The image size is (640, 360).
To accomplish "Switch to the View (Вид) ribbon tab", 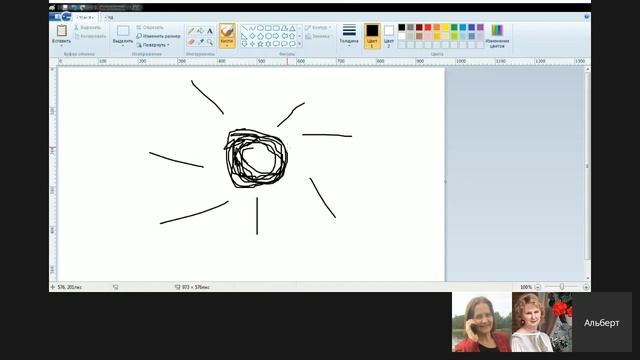I will pyautogui.click(x=109, y=18).
